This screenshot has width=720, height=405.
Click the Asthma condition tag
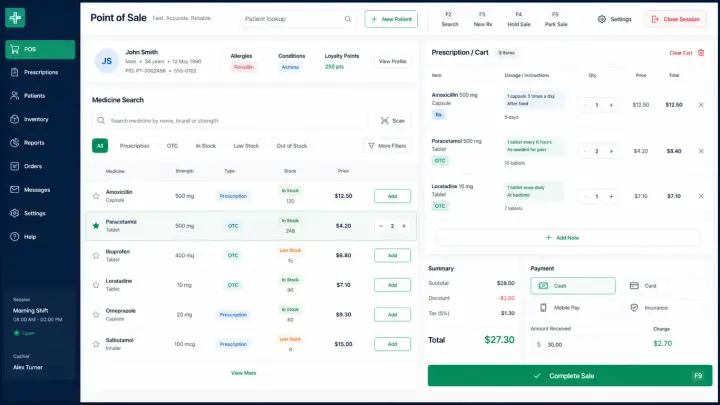pyautogui.click(x=290, y=67)
